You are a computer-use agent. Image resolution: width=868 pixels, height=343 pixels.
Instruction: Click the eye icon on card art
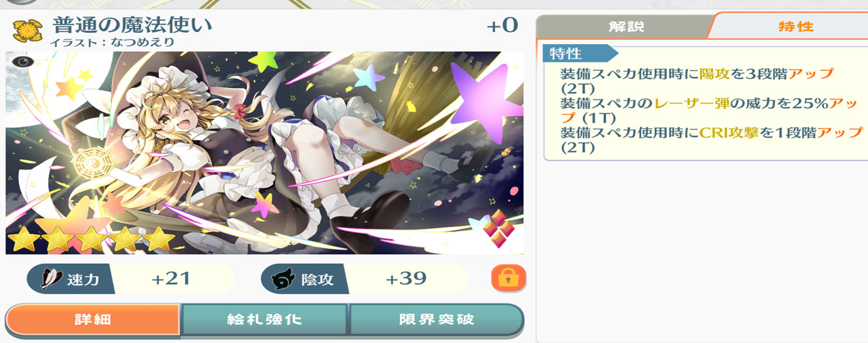[21, 61]
